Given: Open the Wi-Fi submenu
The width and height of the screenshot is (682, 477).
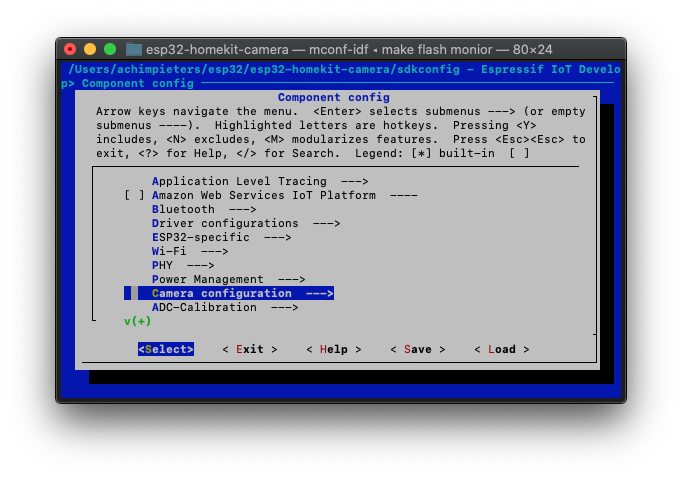Looking at the screenshot, I should (x=190, y=251).
